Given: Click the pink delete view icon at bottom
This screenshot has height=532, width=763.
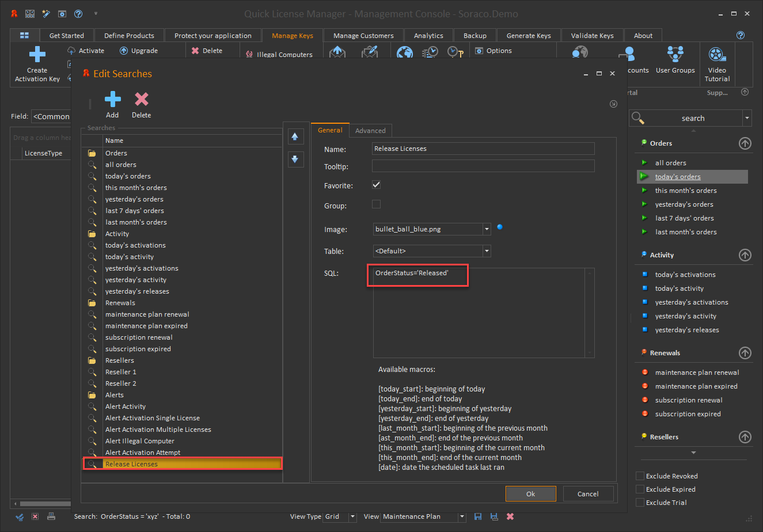Looking at the screenshot, I should click(x=510, y=516).
